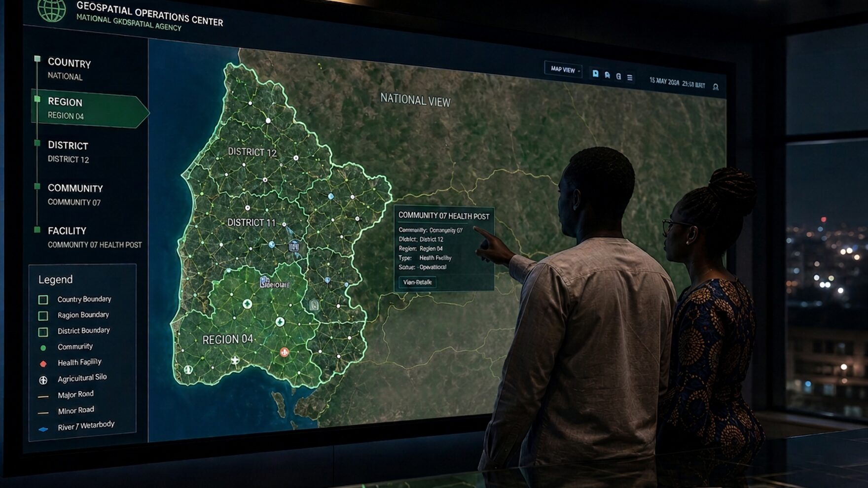This screenshot has height=488, width=868.
Task: Click green cross marker closest to red health marker
Action: coord(280,322)
